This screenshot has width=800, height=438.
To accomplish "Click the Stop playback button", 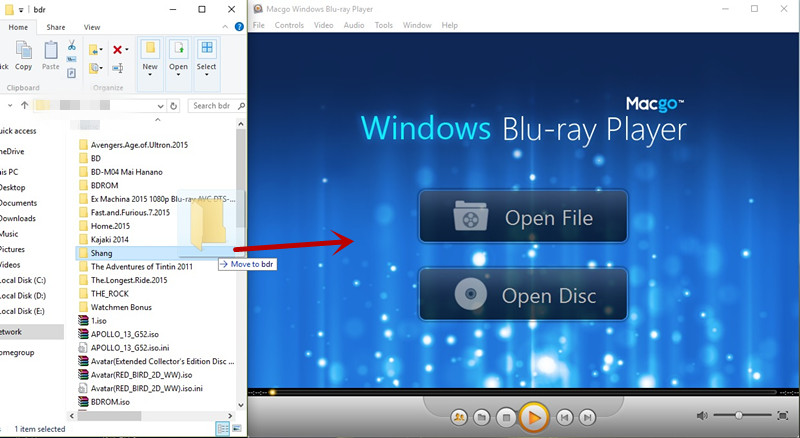I will (x=506, y=418).
